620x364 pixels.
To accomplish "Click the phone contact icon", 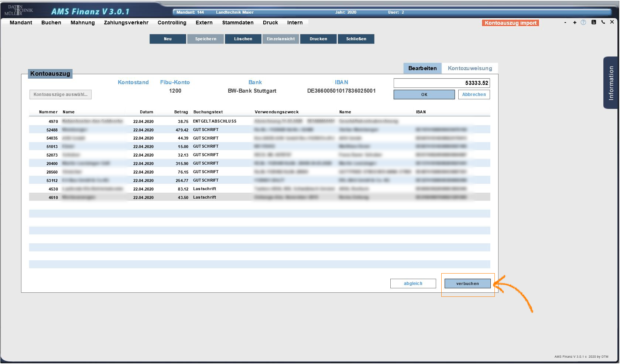I will tap(603, 22).
